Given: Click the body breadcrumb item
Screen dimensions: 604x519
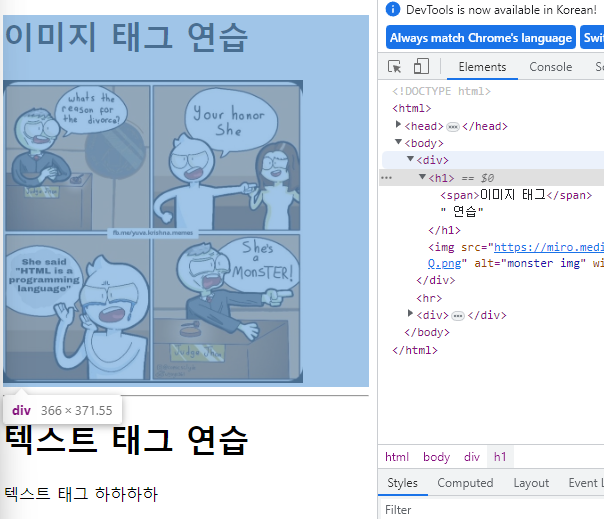Looking at the screenshot, I should tap(436, 457).
